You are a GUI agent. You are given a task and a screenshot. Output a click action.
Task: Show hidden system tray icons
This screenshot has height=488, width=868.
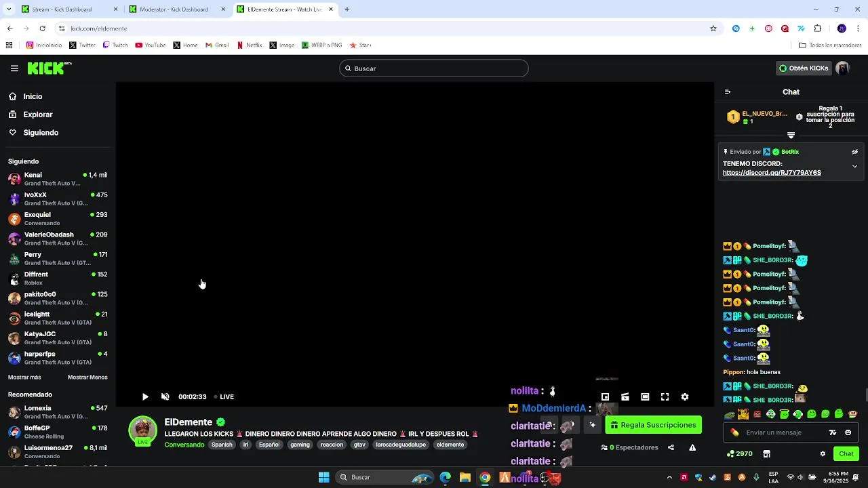click(x=669, y=478)
